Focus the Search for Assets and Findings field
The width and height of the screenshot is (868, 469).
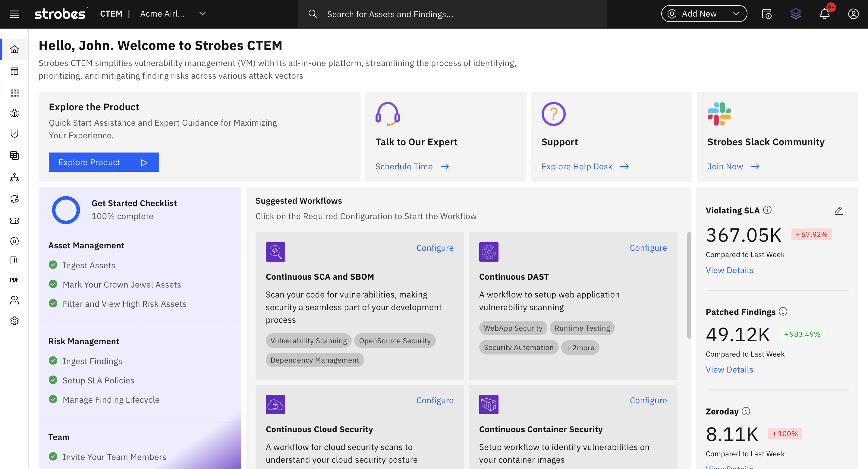coord(452,14)
